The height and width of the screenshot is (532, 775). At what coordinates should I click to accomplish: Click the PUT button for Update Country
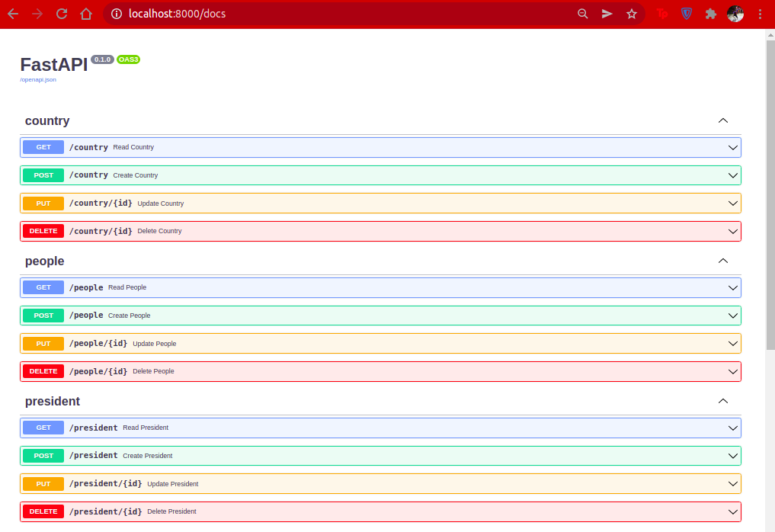coord(43,204)
